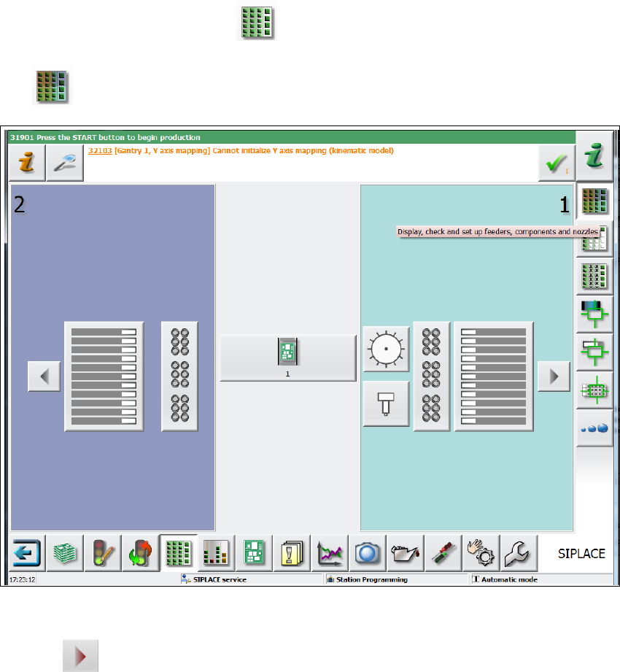
Task: Select nozzle changer in location 1
Action: pyautogui.click(x=432, y=376)
